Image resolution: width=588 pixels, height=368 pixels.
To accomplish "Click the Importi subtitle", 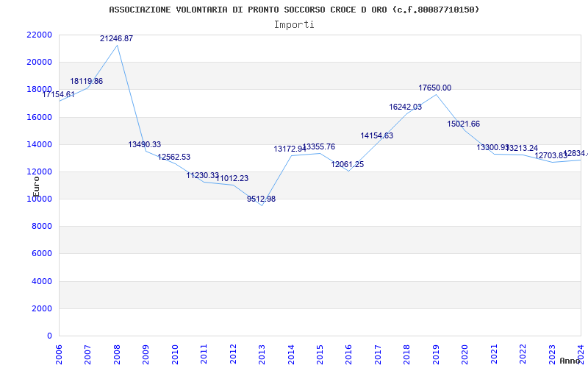I will point(295,25).
